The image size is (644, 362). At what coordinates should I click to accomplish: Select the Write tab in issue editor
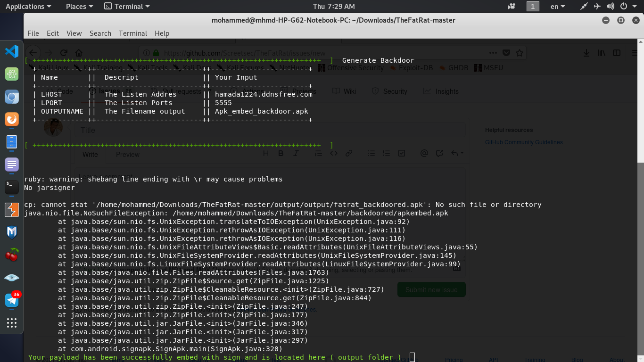[90, 155]
